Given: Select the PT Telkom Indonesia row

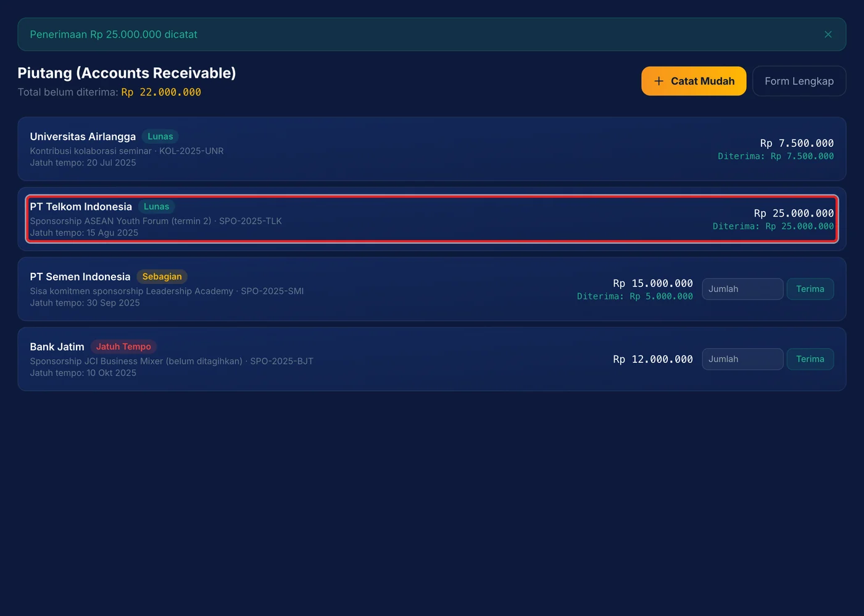Looking at the screenshot, I should (432, 219).
